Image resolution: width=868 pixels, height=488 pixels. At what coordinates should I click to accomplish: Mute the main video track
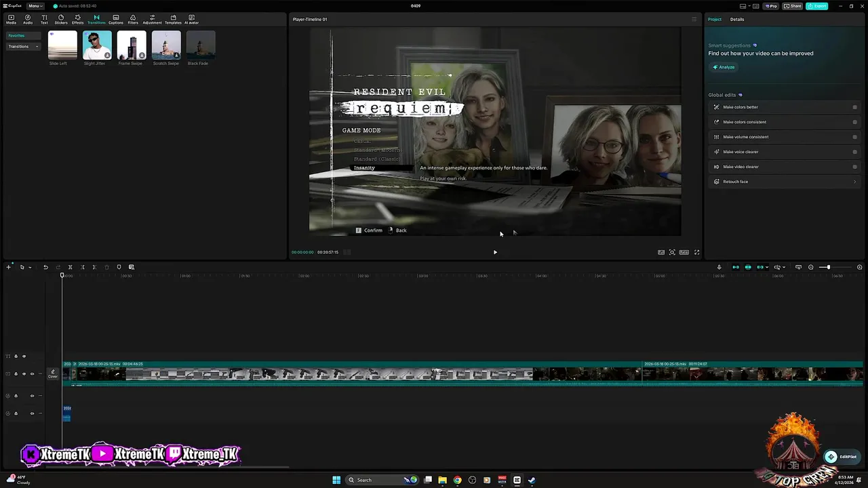[x=32, y=374]
